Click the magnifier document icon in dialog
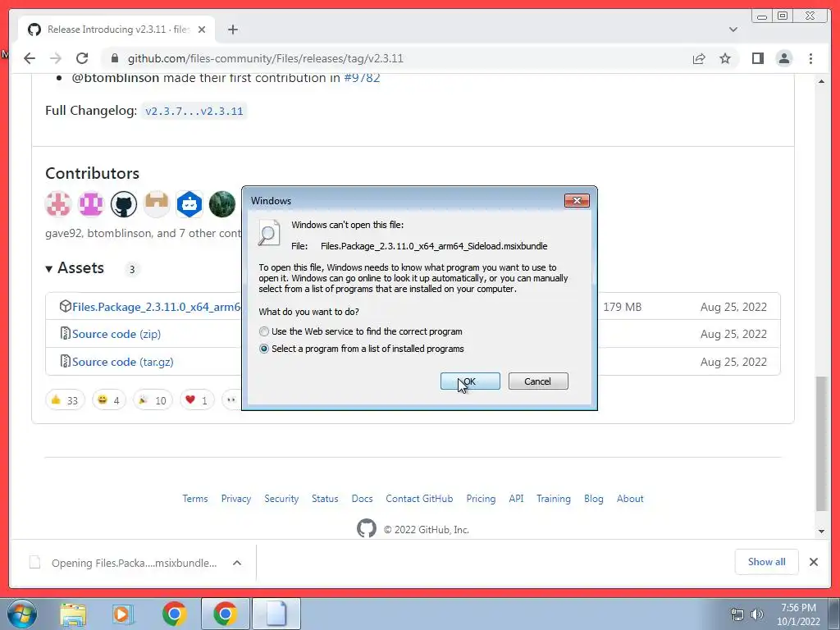The height and width of the screenshot is (630, 840). pos(269,232)
